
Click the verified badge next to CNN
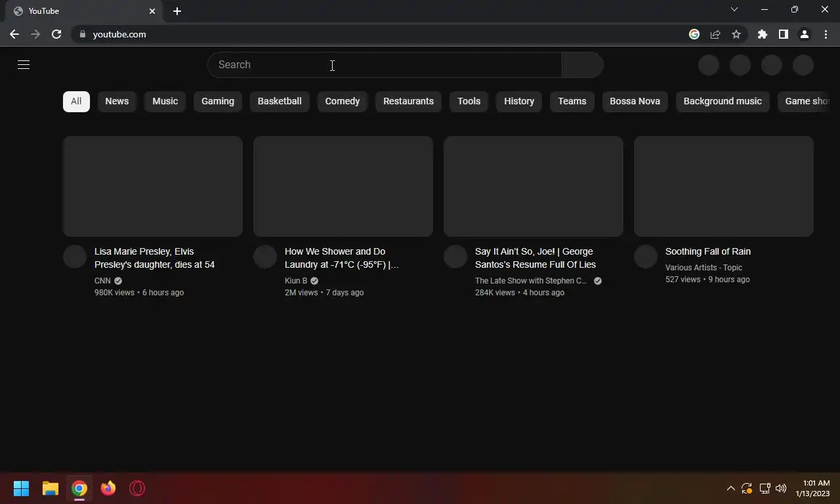pyautogui.click(x=118, y=281)
